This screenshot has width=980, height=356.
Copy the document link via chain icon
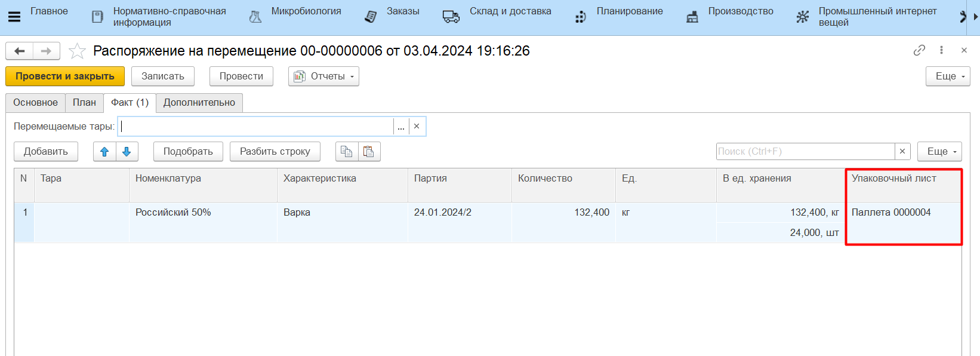pos(919,51)
